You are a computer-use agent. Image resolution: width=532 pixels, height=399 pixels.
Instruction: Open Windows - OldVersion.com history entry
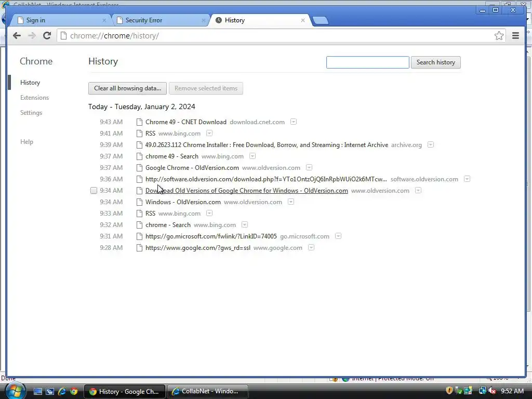[183, 202]
